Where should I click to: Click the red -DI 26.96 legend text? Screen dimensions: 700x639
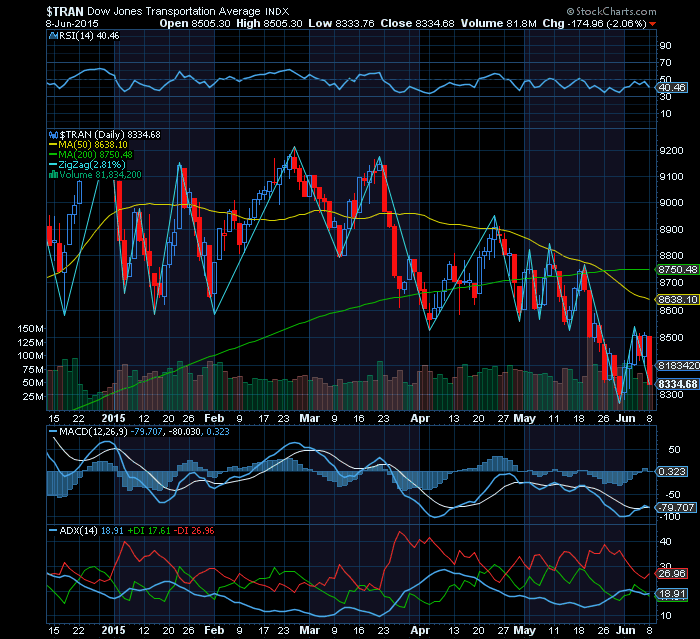click(x=194, y=531)
